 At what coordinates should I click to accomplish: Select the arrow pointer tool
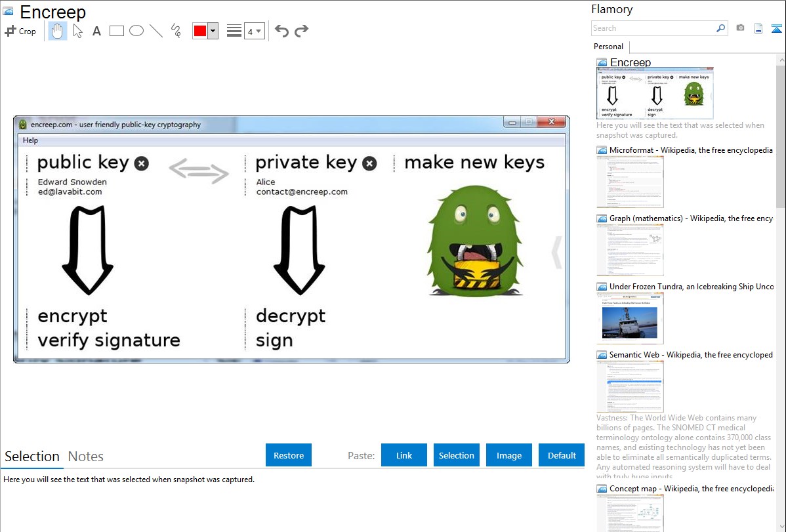(x=77, y=31)
